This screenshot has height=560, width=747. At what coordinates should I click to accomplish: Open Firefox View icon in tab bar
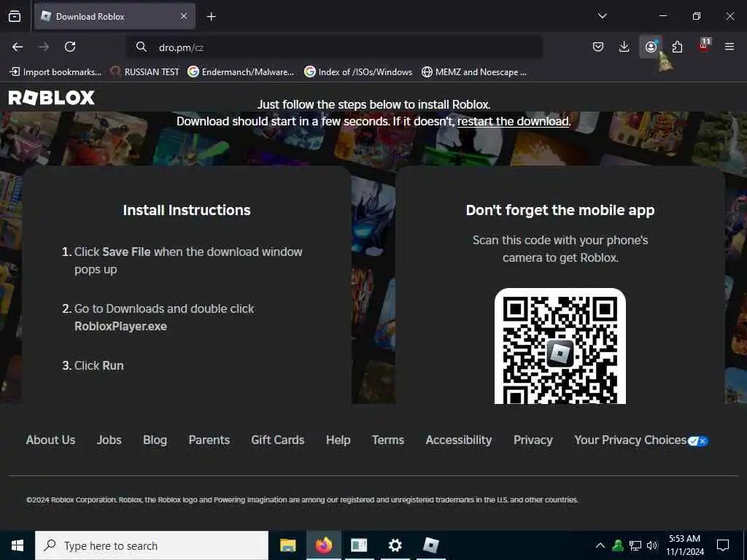(15, 16)
